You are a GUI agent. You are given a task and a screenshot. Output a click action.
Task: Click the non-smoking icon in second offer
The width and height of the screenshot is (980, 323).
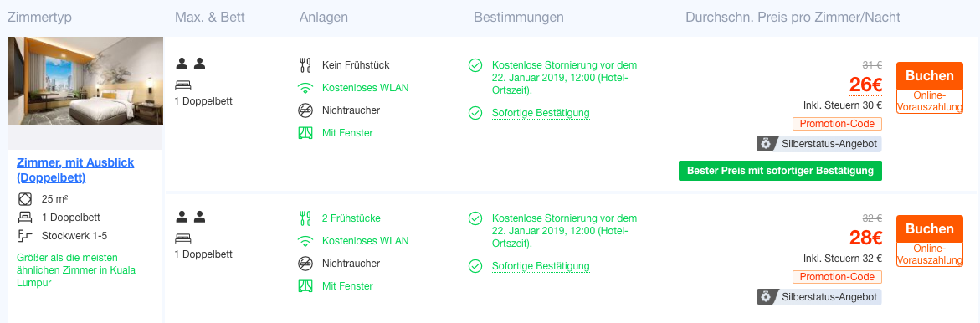[305, 263]
